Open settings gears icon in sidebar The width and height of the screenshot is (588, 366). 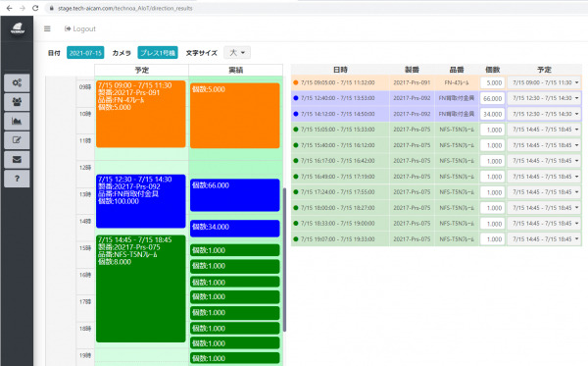click(17, 82)
